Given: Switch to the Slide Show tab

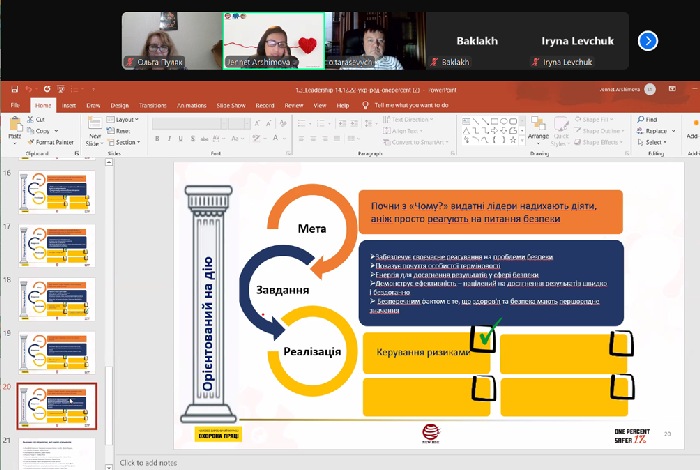Looking at the screenshot, I should point(230,104).
